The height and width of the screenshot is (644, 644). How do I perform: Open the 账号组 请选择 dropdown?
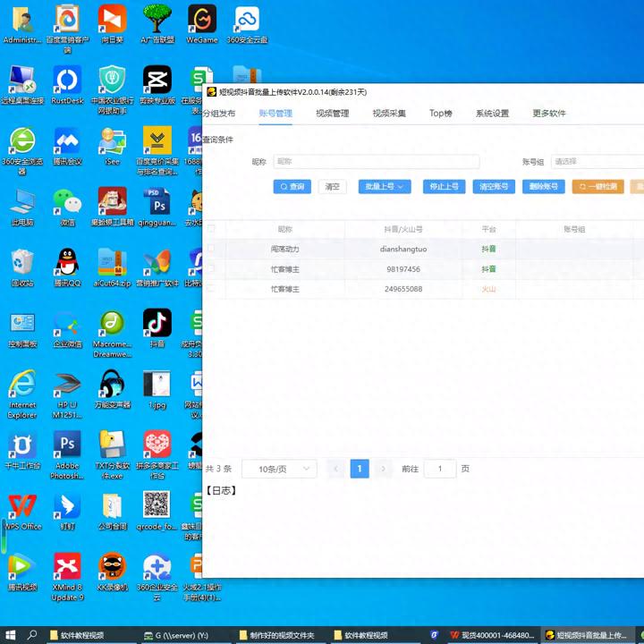(x=597, y=161)
